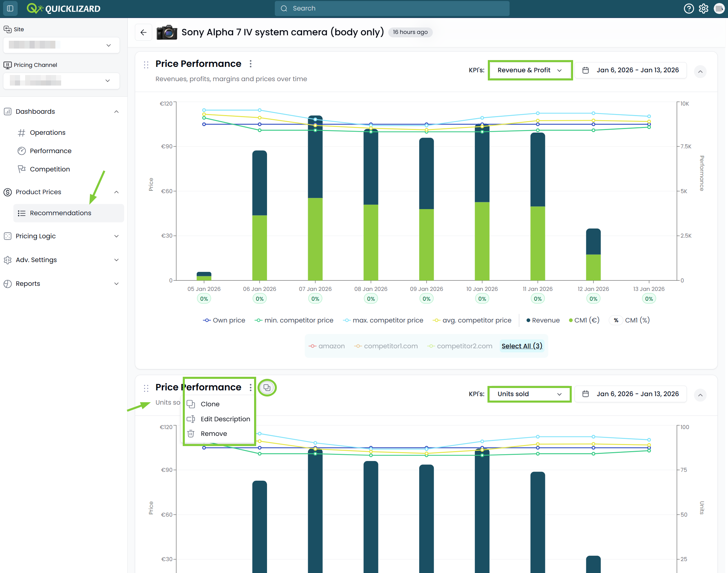The image size is (728, 573).
Task: Toggle the amazon competitor line
Action: 327,346
